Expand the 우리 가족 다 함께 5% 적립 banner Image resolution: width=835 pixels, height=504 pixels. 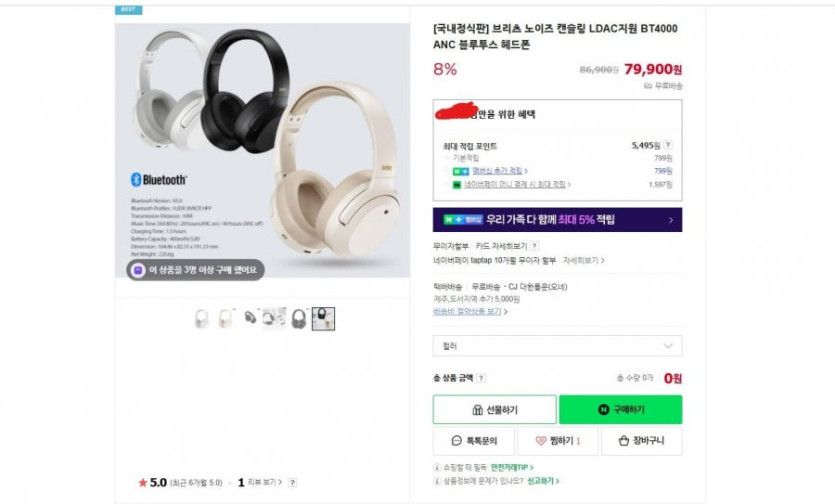click(558, 220)
